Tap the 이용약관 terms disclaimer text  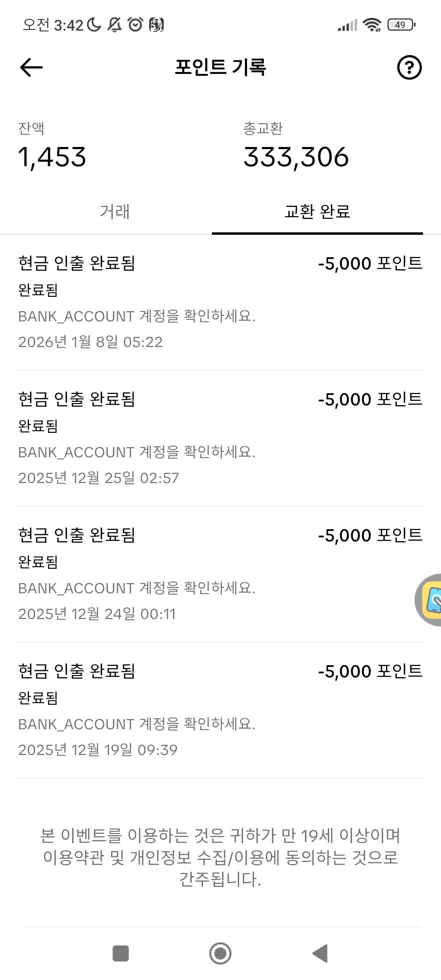pyautogui.click(x=220, y=857)
